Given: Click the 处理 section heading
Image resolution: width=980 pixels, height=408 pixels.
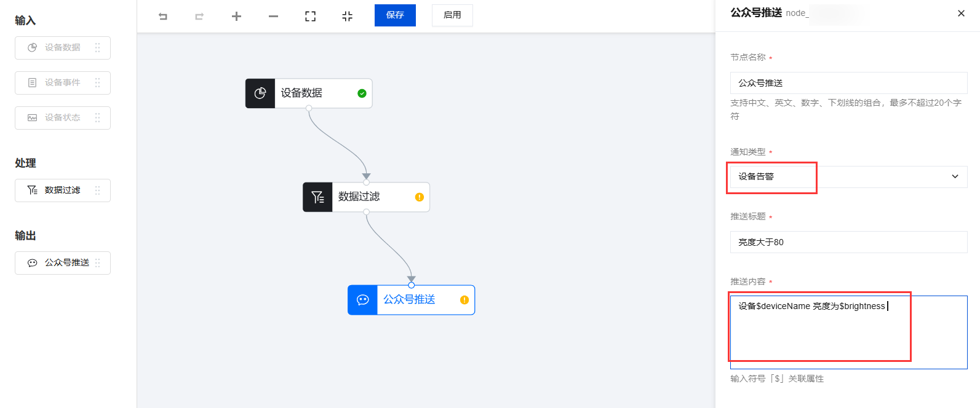Looking at the screenshot, I should click(25, 163).
